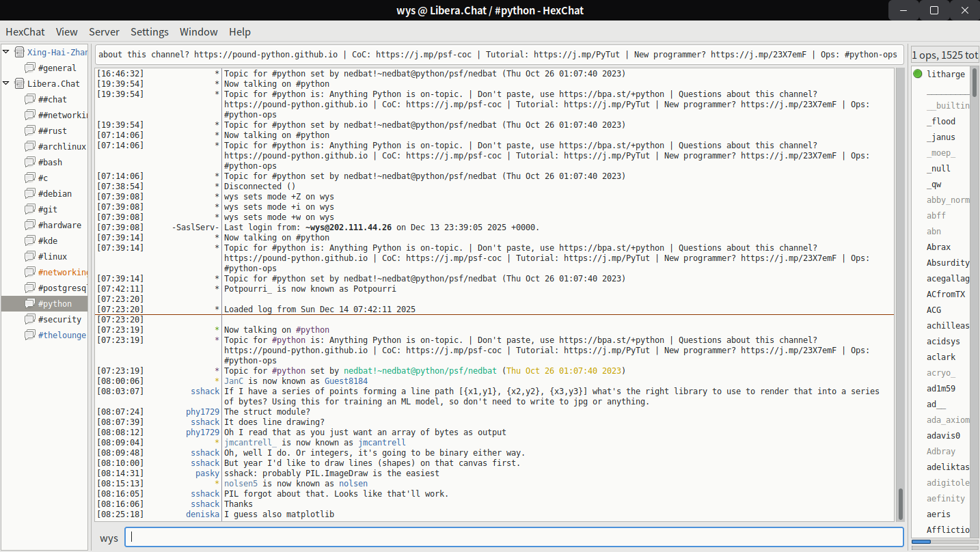
Task: Click the channel icon next to ##rust
Action: click(x=29, y=131)
